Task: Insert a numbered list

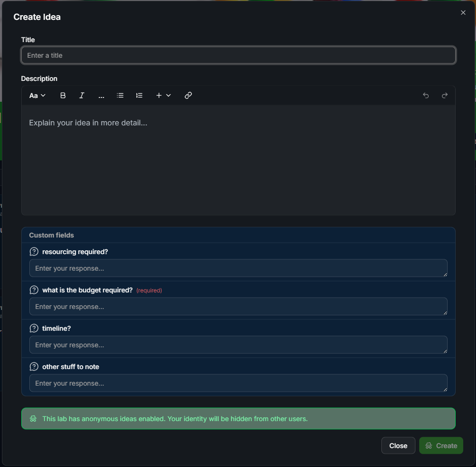Action: pos(139,96)
